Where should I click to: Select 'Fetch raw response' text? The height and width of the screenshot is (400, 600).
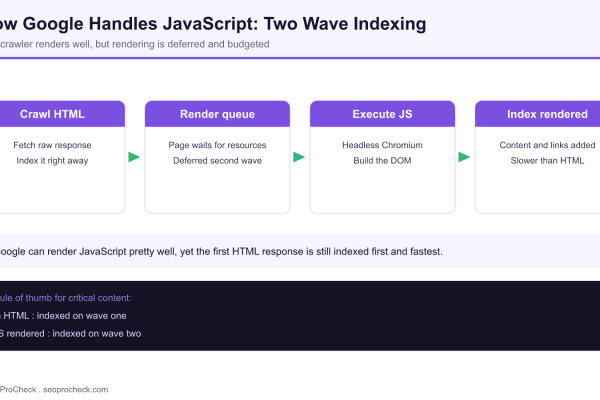52,145
